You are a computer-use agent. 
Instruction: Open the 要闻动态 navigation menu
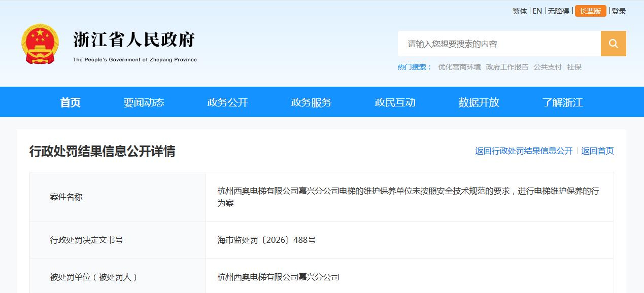(144, 102)
